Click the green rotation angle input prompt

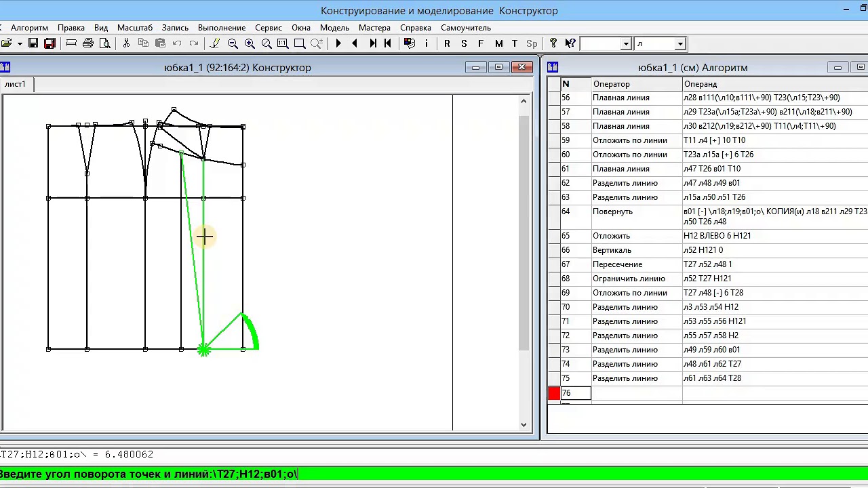tap(434, 474)
